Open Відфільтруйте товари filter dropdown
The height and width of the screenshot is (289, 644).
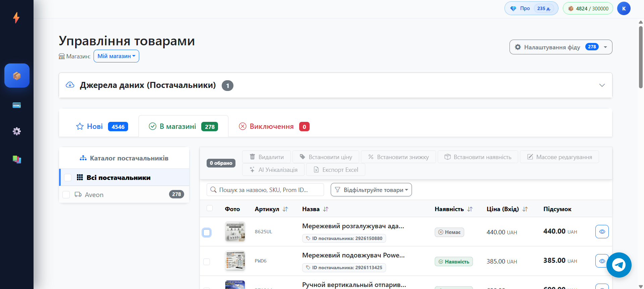pos(371,190)
